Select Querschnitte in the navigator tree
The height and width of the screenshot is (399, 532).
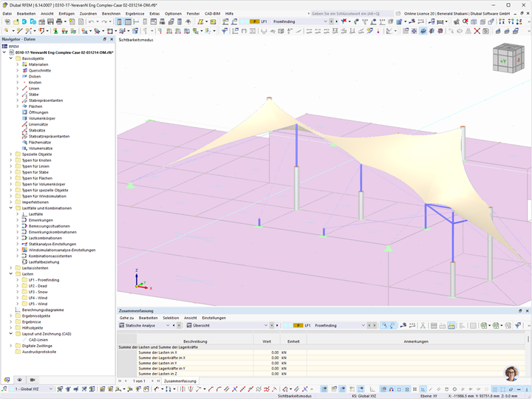[40, 71]
